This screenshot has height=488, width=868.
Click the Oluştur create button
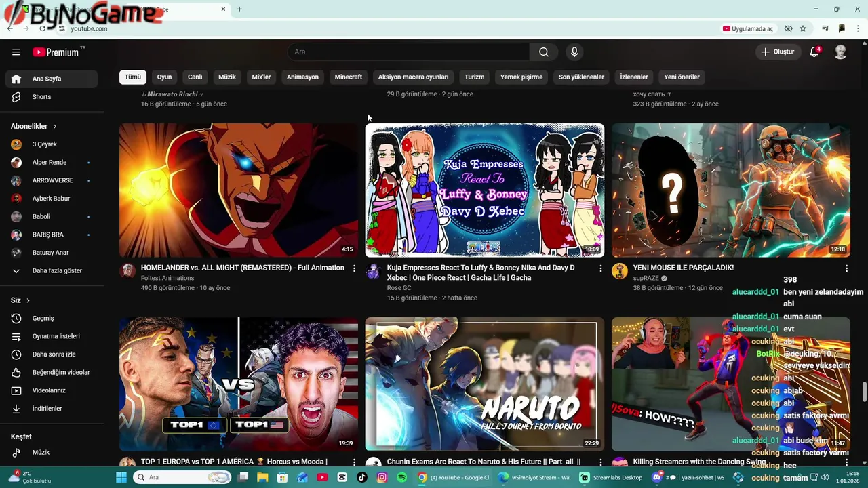point(778,52)
